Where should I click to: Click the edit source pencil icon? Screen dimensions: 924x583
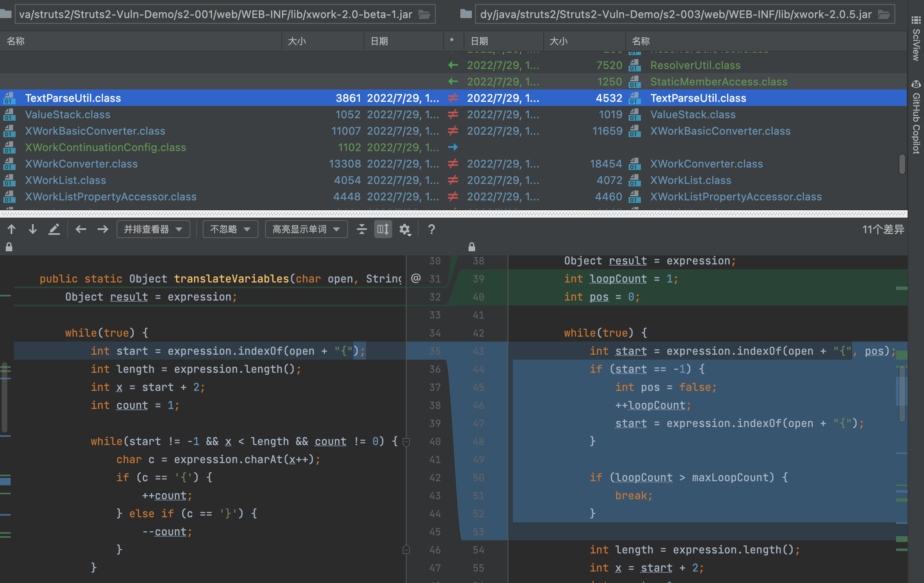point(54,229)
